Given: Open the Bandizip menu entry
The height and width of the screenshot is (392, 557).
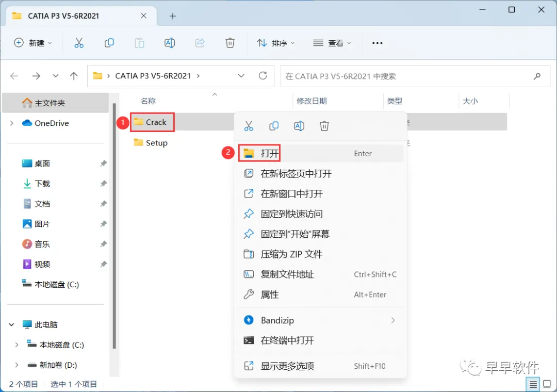Looking at the screenshot, I should [320, 320].
